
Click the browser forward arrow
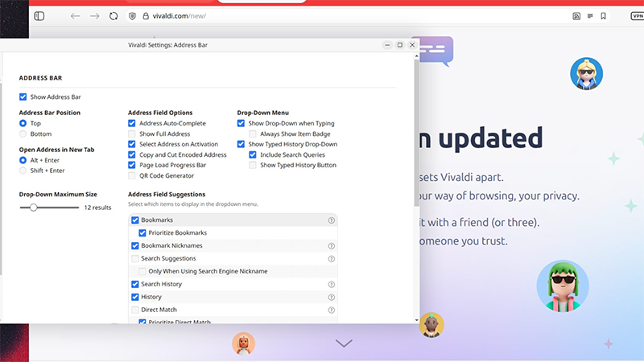[94, 15]
